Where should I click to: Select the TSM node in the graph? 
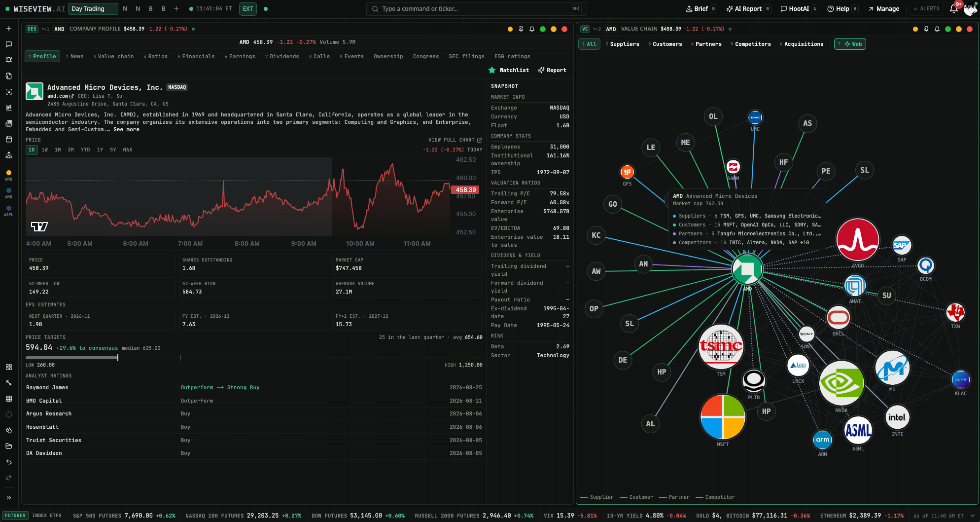coord(721,347)
